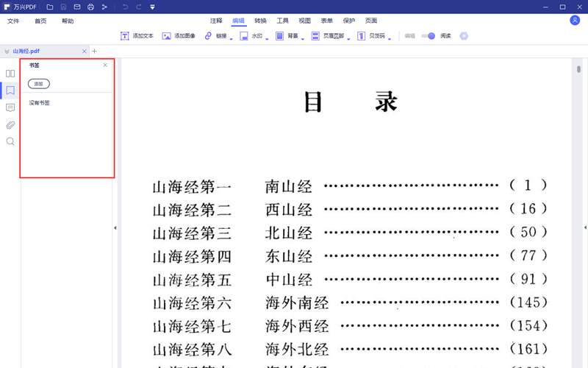Open the search panel in sidebar

(x=10, y=141)
